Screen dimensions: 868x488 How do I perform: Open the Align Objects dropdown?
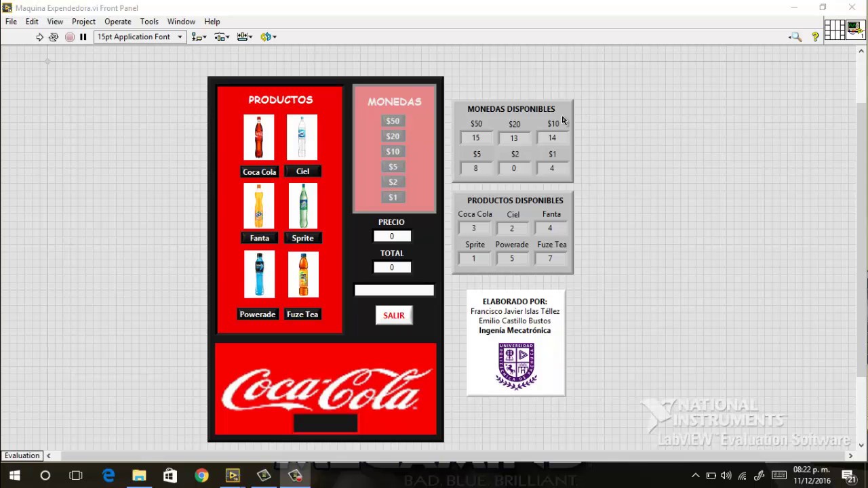pos(199,37)
